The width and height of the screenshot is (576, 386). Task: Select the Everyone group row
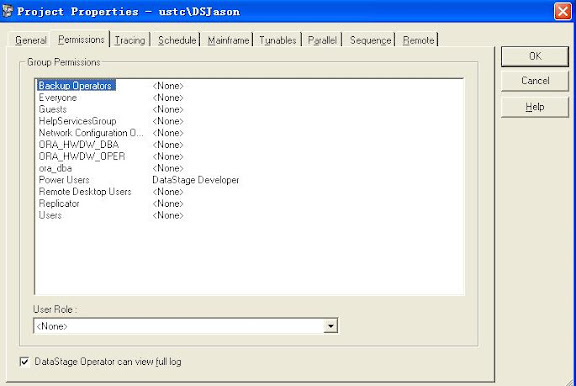tap(58, 98)
